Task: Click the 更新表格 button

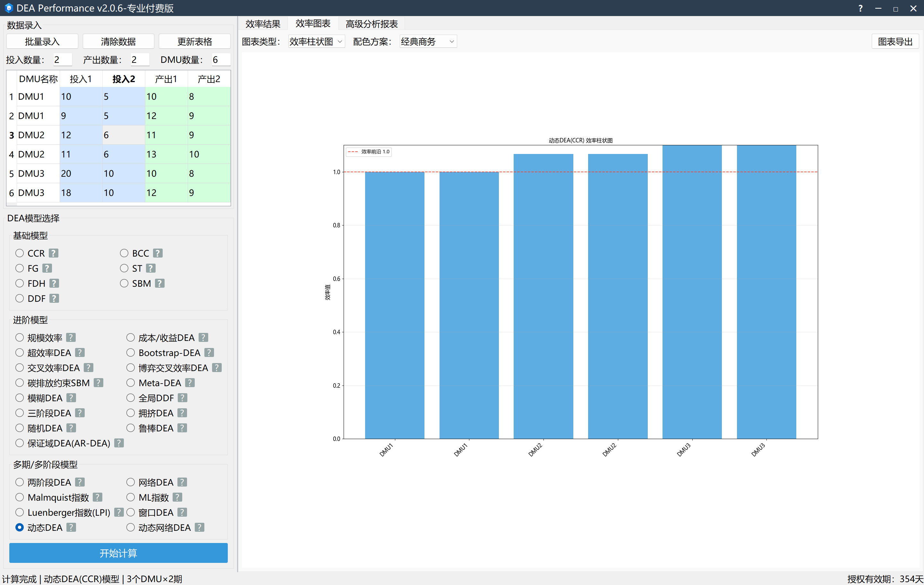Action: point(194,41)
